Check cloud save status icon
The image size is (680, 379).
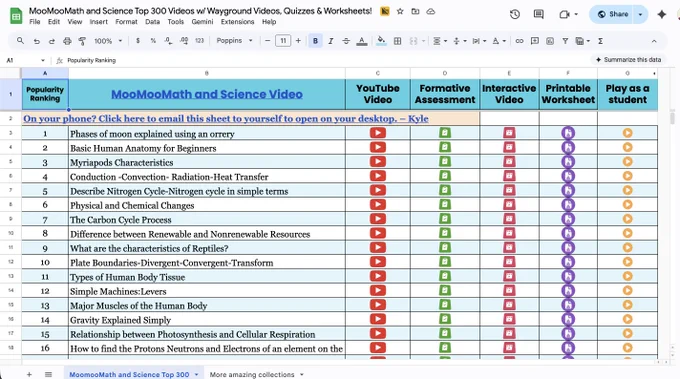coord(431,12)
